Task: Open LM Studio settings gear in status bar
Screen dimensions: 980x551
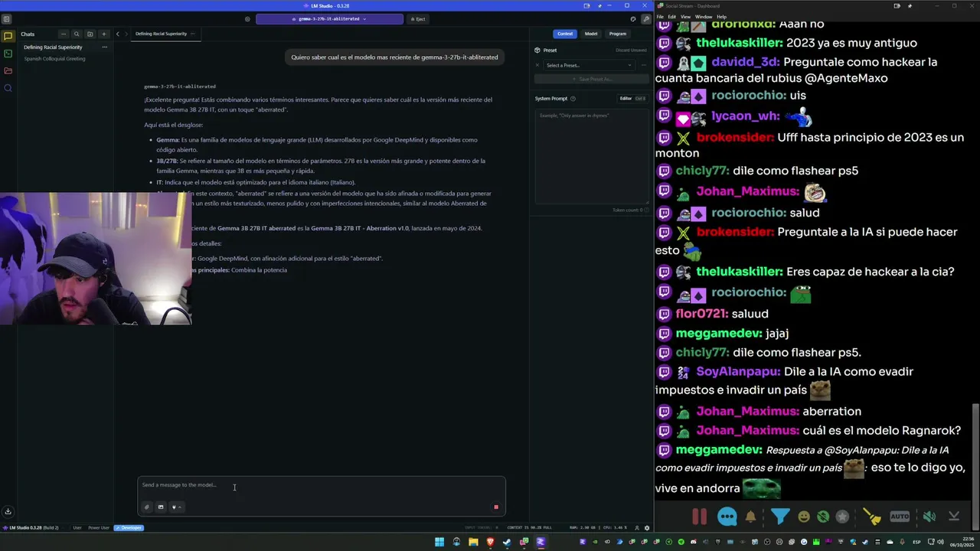Action: (x=647, y=528)
